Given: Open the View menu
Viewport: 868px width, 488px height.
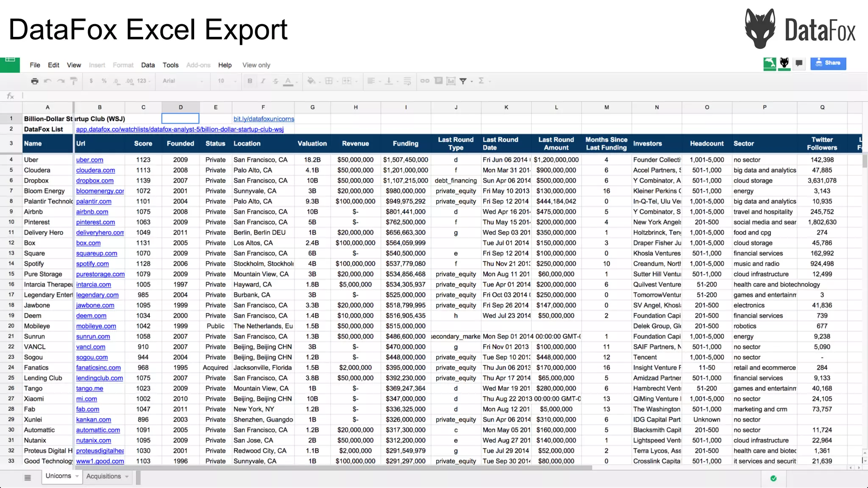Looking at the screenshot, I should coord(74,65).
